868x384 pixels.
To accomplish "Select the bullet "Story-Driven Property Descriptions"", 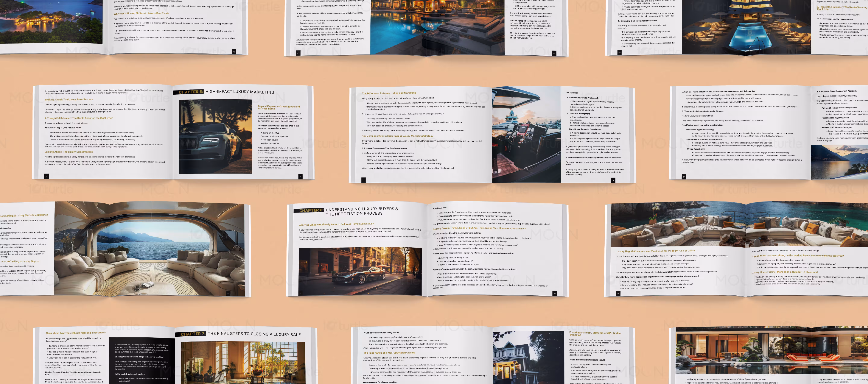I will 585,129.
